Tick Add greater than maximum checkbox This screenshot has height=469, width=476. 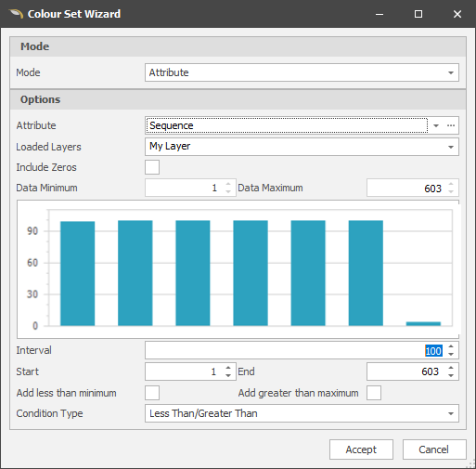point(374,393)
